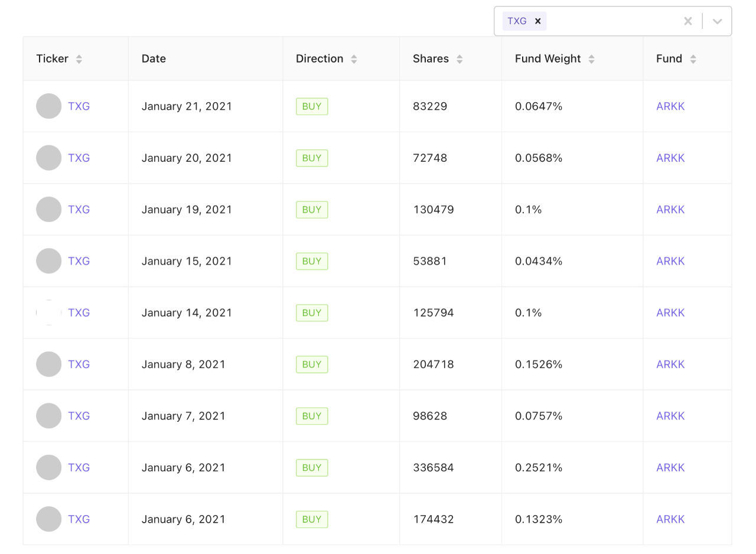Click BUY badge in January 19 row
The height and width of the screenshot is (554, 756).
click(311, 210)
